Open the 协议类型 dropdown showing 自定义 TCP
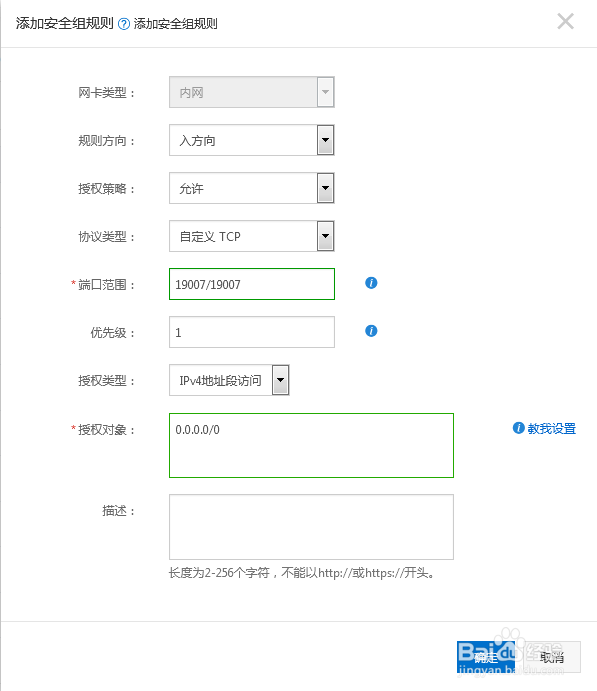 (x=252, y=236)
